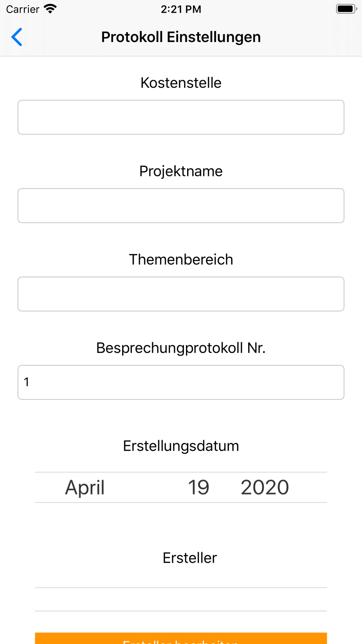Select year 2020 in the date picker

pos(265,487)
